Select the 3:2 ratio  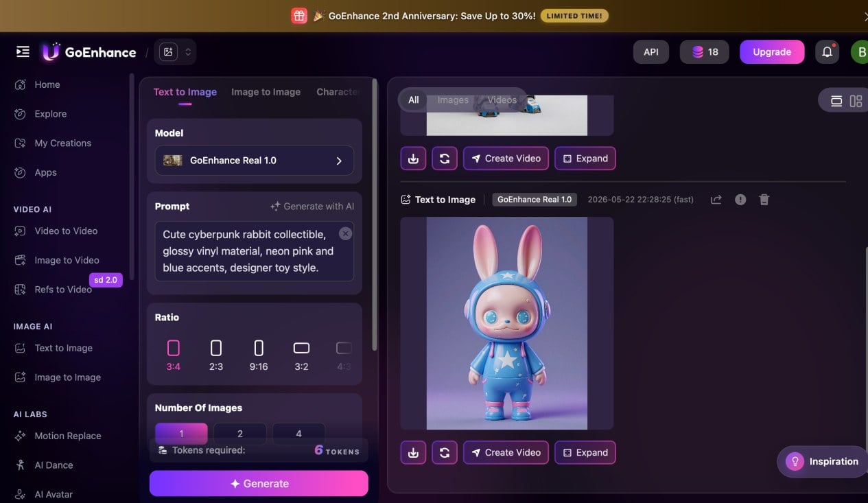coord(301,355)
